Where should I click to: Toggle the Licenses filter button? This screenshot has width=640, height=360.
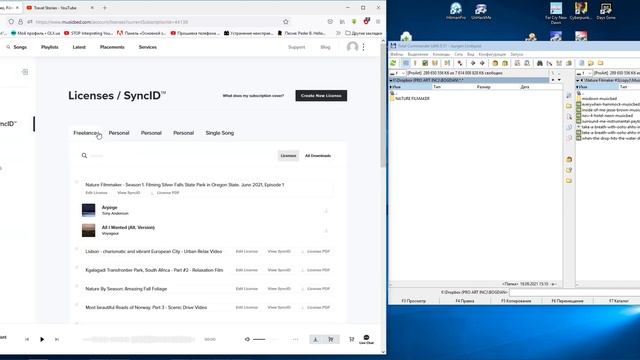tap(288, 156)
